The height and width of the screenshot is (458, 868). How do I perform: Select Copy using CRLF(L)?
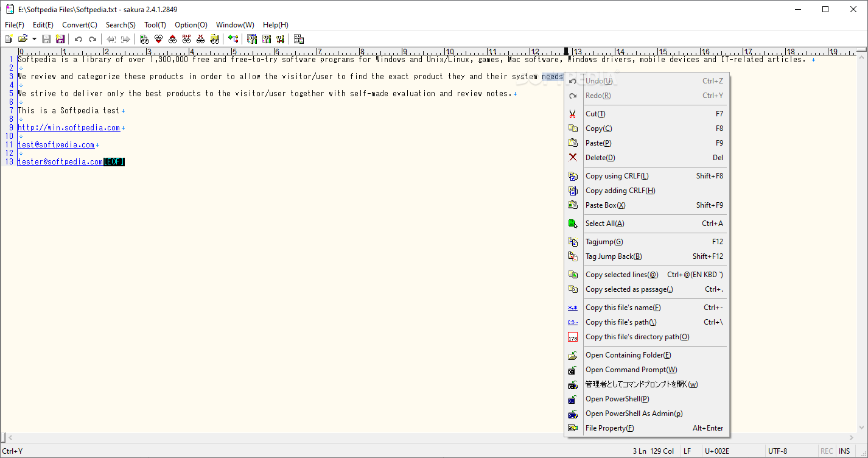646,176
